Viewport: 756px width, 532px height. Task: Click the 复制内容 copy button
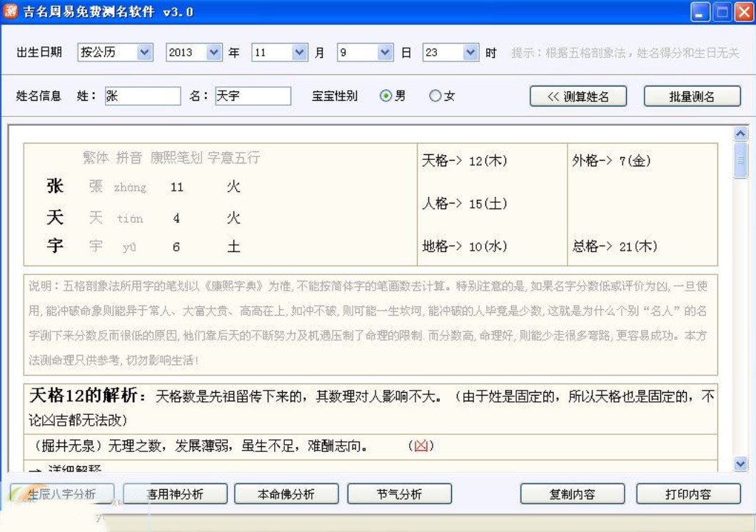(573, 494)
